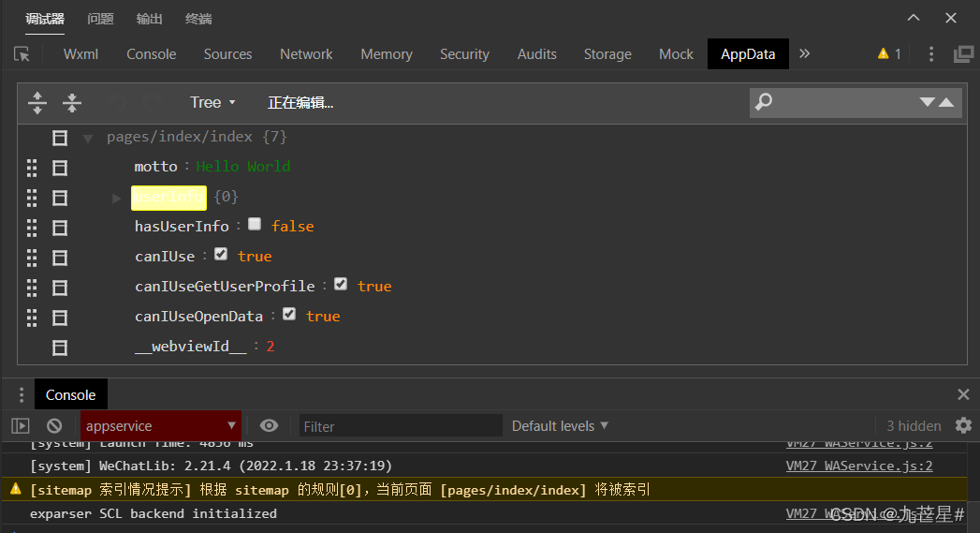Show more devtools tabs chevron
The width and height of the screenshot is (980, 533).
click(x=804, y=53)
